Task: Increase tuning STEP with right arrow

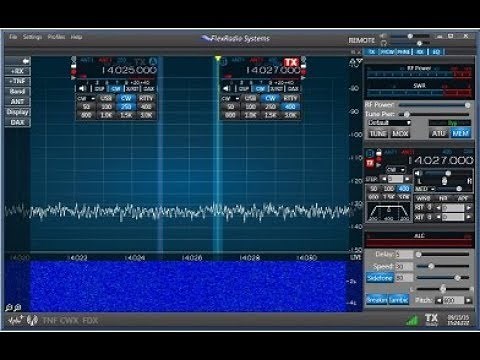Action: (x=408, y=179)
